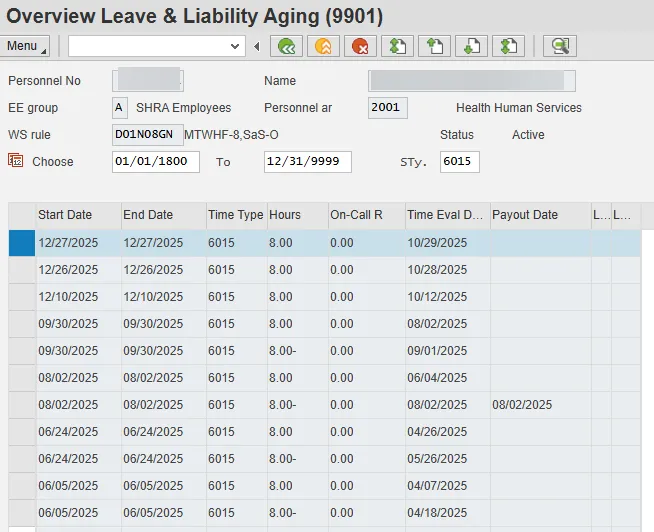Click the Choose icon beside date range
Screen dimensions: 654x532
[15, 161]
